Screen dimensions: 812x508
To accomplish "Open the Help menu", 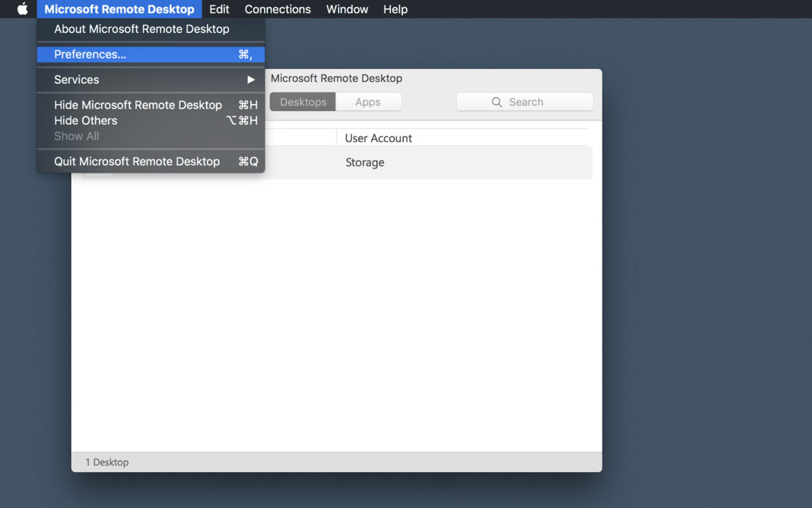I will 395,9.
